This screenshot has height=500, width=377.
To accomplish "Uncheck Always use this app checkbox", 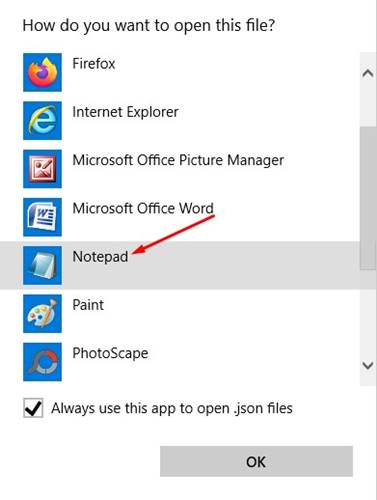I will (x=33, y=408).
